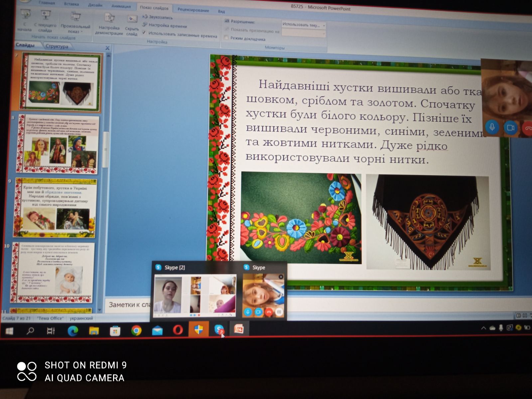Close the slides pane with X

(107, 48)
